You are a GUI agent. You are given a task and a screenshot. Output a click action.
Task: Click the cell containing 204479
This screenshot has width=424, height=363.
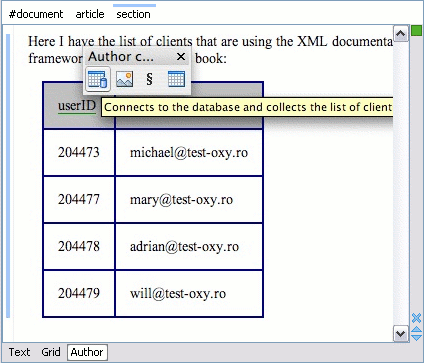79,293
